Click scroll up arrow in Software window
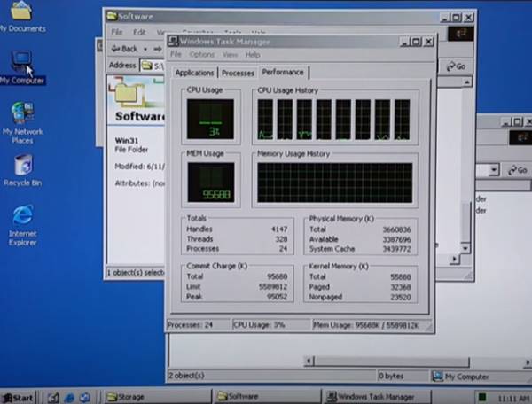Viewport: 532px width, 404px height. [x=467, y=82]
